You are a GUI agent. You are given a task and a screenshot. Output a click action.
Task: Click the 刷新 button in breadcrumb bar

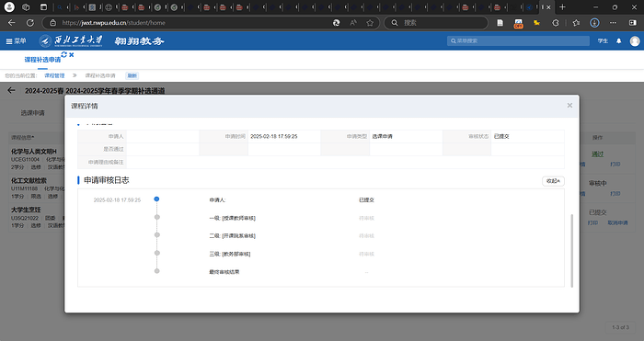[x=132, y=76]
